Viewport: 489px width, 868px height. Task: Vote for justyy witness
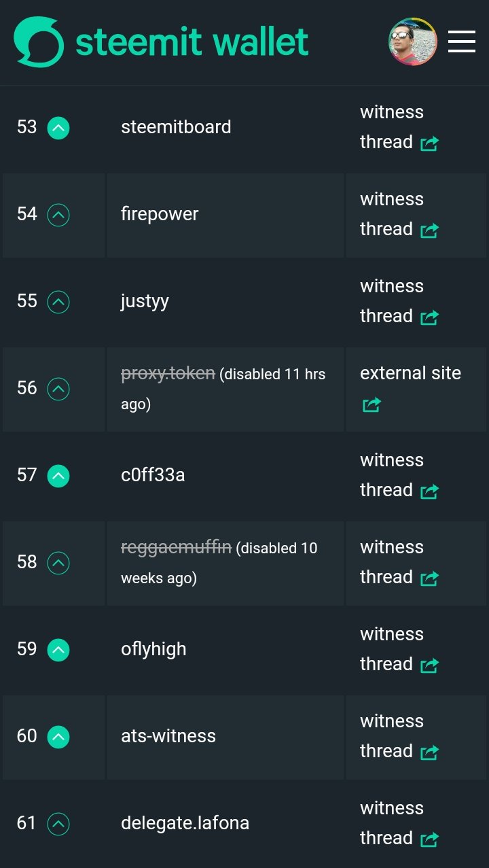[x=58, y=302]
